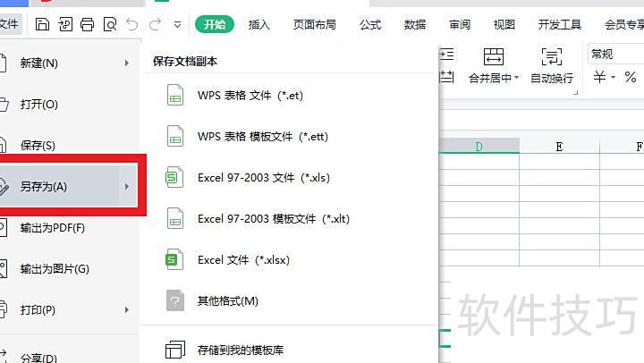This screenshot has width=644, height=363.
Task: Click the .et file type icon
Action: click(x=175, y=96)
